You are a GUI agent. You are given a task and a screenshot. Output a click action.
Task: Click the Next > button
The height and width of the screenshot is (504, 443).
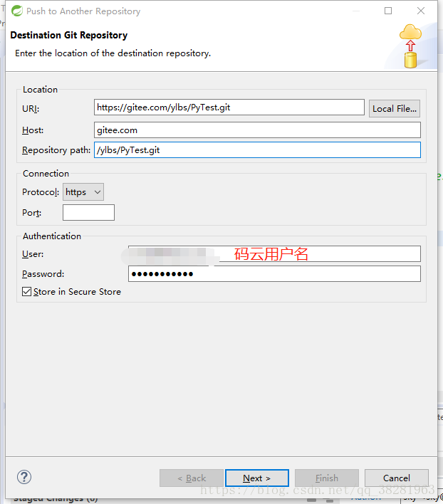(x=257, y=478)
